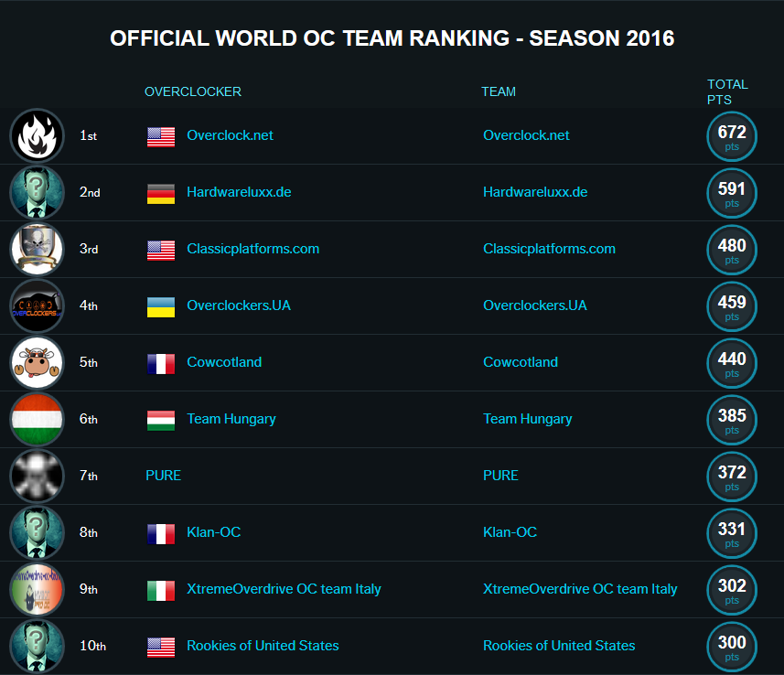This screenshot has height=675, width=784.
Task: Click the 300 pts circle badge
Action: point(732,647)
